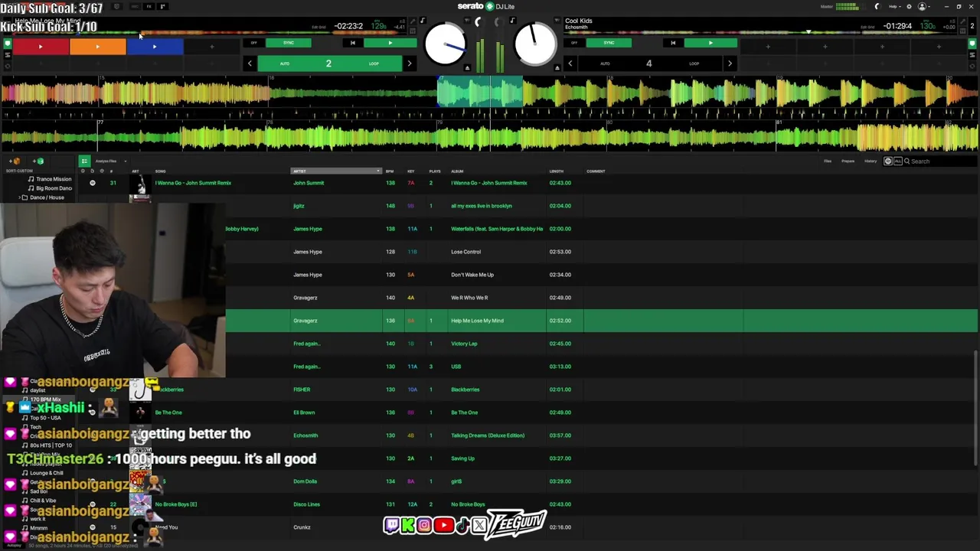Image resolution: width=980 pixels, height=551 pixels.
Task: Play the left deck track
Action: [x=390, y=43]
